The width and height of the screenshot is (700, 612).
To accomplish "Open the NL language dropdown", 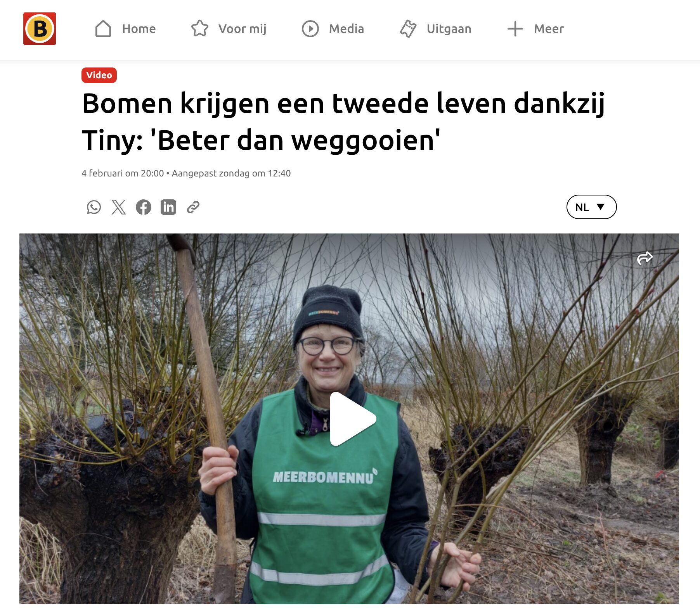I will coord(591,207).
